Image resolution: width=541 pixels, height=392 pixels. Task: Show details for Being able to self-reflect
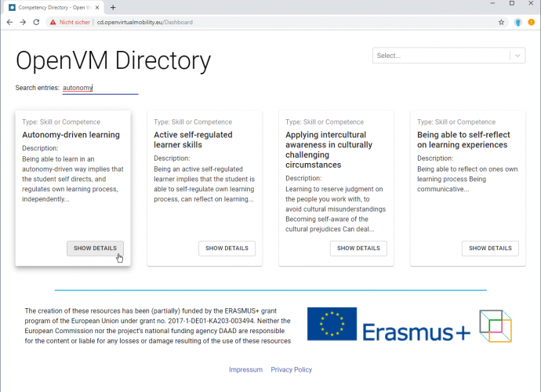pyautogui.click(x=490, y=248)
